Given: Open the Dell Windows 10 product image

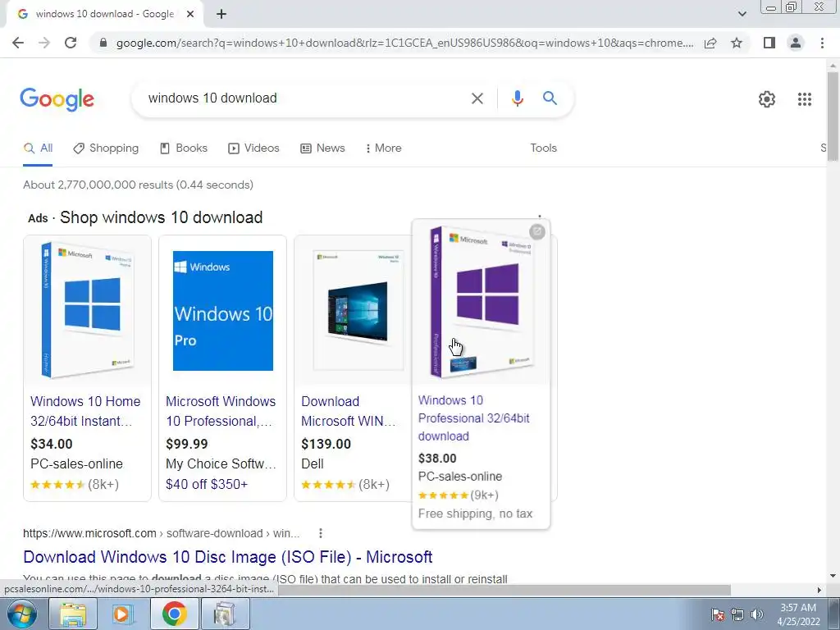Looking at the screenshot, I should point(358,310).
